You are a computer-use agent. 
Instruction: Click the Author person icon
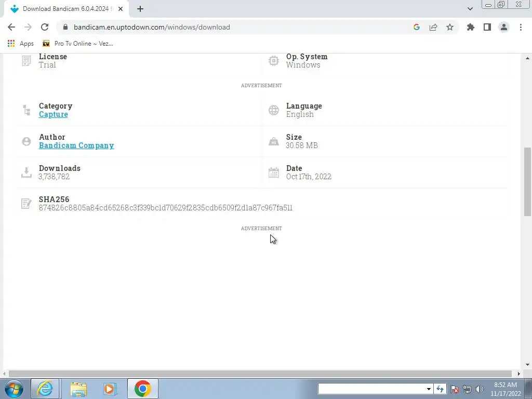coord(26,141)
